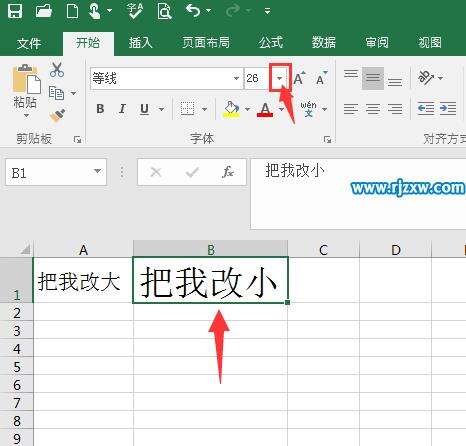Increase indent icon
The height and width of the screenshot is (446, 466).
pyautogui.click(x=448, y=109)
